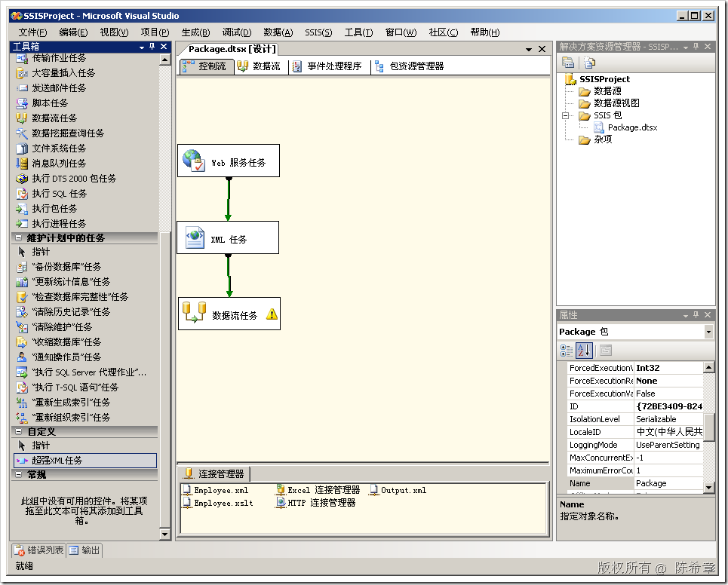Switch to the 事件处理程序 tab
The height and width of the screenshot is (585, 728).
[x=327, y=66]
